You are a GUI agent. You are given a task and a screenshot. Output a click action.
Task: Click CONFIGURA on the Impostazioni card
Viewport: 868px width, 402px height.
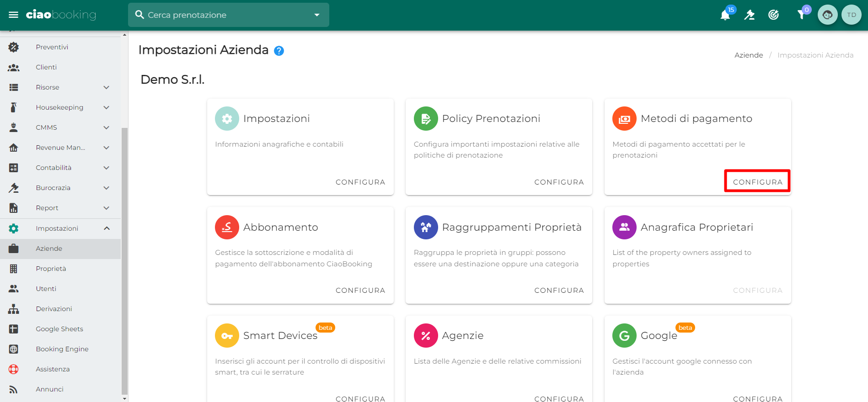[360, 182]
